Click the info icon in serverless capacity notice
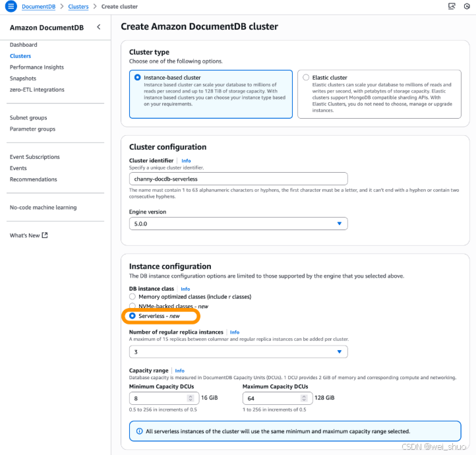This screenshot has height=455, width=476. click(x=139, y=431)
